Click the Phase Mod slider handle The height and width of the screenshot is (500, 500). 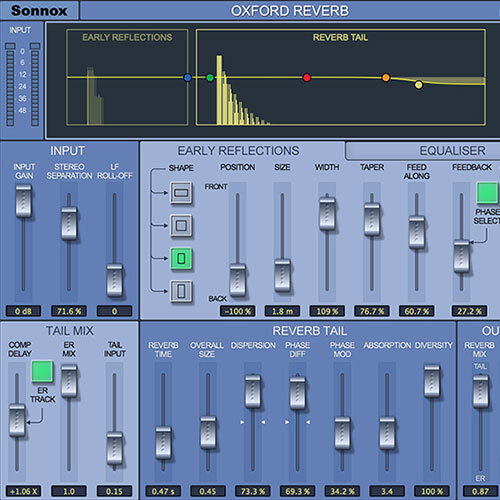[342, 433]
